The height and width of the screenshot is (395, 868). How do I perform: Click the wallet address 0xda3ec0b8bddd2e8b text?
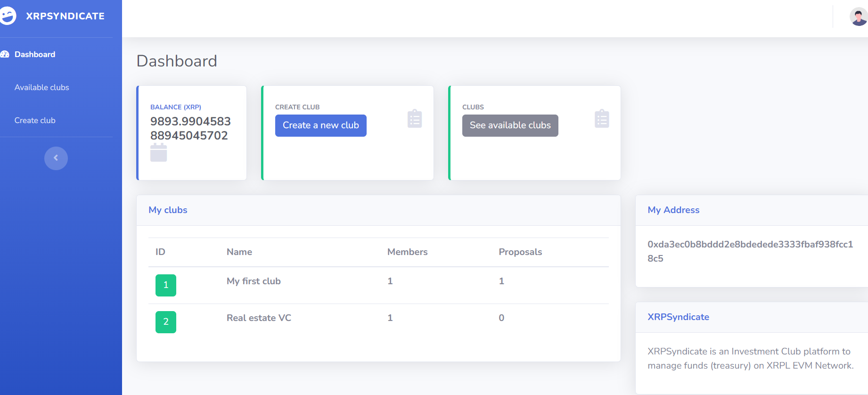pyautogui.click(x=750, y=251)
